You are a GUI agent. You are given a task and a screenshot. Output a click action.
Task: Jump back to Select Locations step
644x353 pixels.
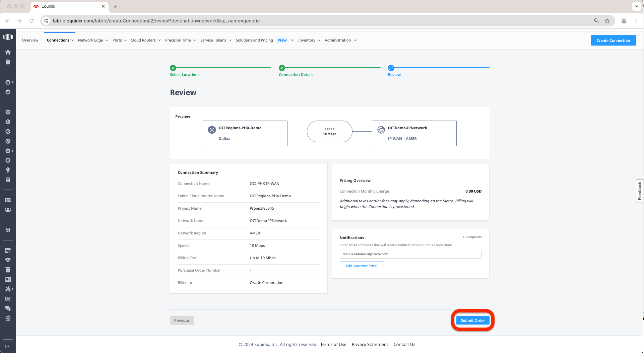coord(184,75)
